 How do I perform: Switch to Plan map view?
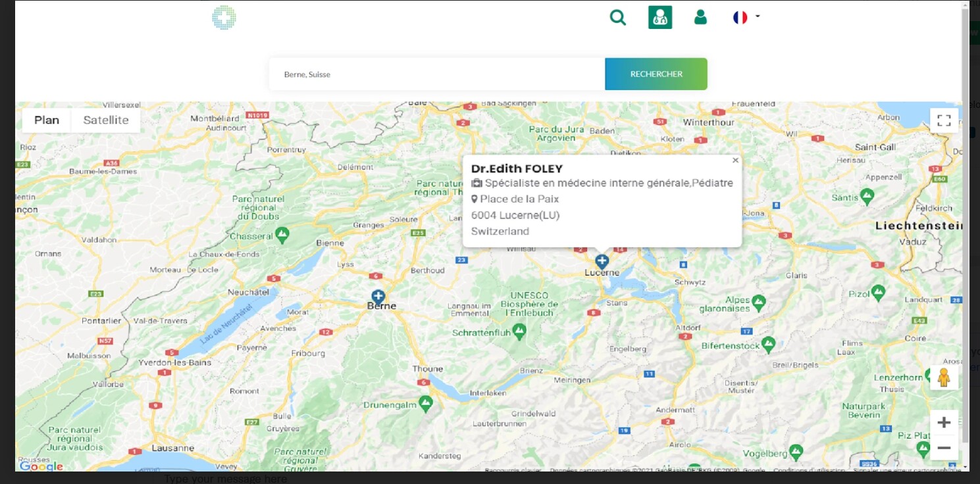click(x=47, y=120)
